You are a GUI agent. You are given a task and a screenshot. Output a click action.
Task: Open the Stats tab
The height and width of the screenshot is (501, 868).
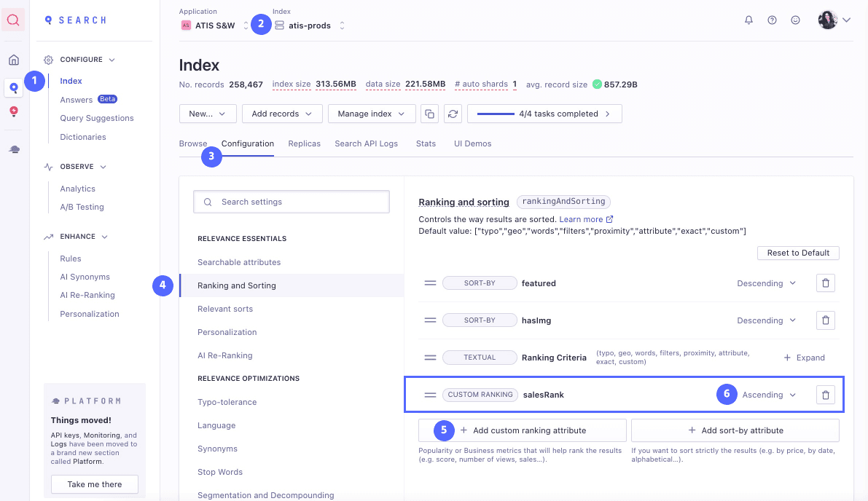point(426,143)
